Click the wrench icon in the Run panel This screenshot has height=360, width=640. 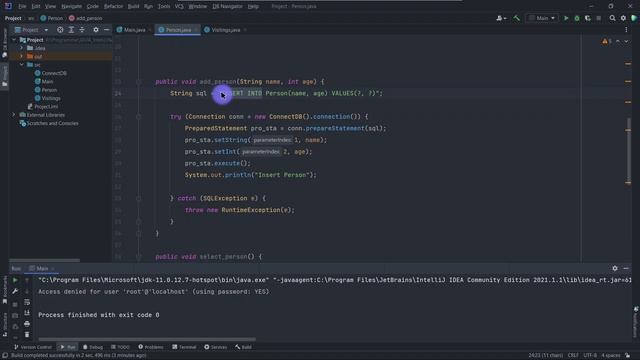coord(15,291)
